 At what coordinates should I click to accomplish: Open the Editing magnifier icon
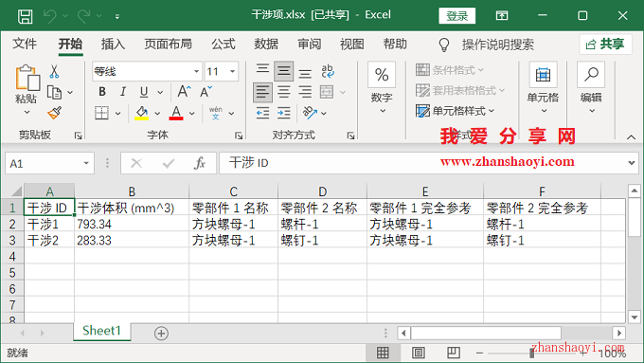click(591, 75)
